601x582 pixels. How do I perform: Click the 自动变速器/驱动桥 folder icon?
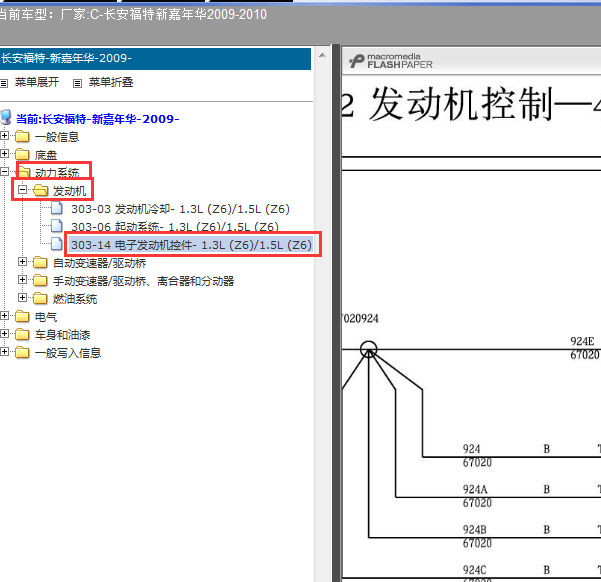[x=40, y=262]
